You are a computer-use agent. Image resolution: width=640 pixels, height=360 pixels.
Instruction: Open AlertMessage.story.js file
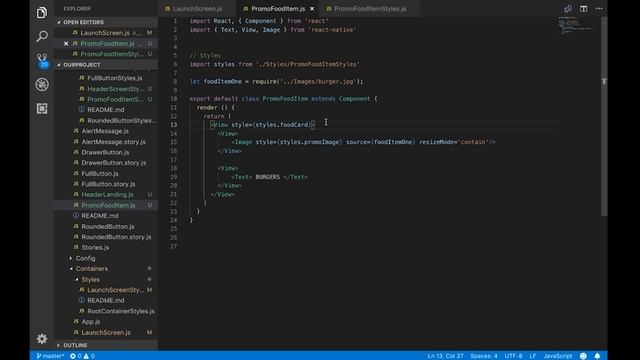point(106,142)
